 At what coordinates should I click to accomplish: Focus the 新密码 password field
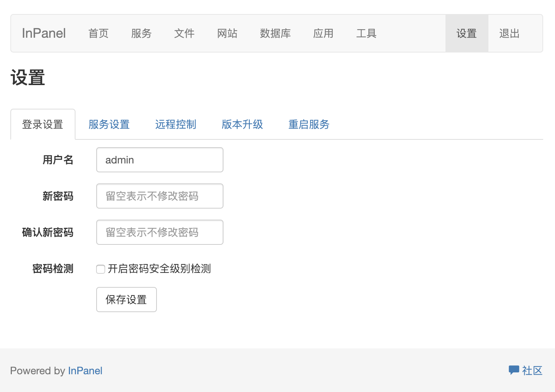(160, 196)
